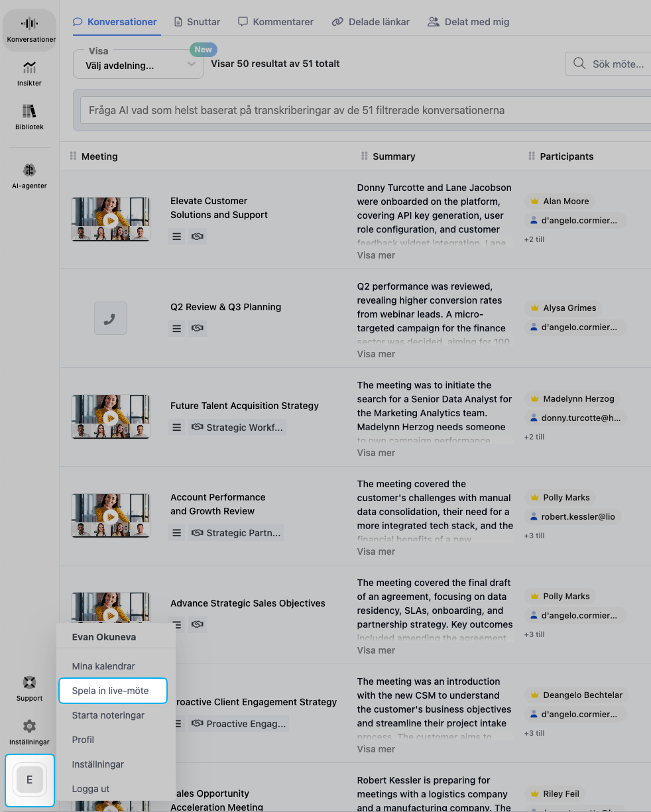Click the phone icon for Q2 Review meeting

point(110,318)
